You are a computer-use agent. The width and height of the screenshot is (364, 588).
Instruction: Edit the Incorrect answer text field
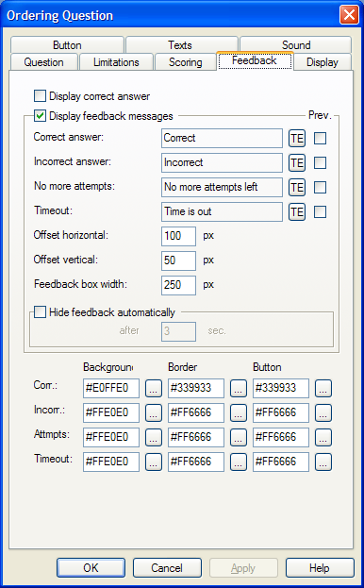tap(222, 162)
